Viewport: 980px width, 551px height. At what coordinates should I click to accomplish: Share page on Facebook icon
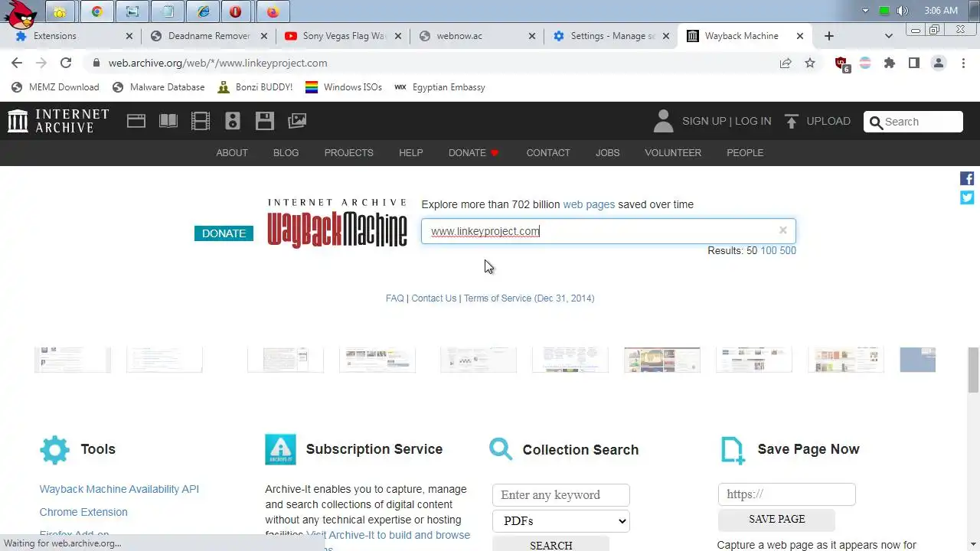click(967, 178)
